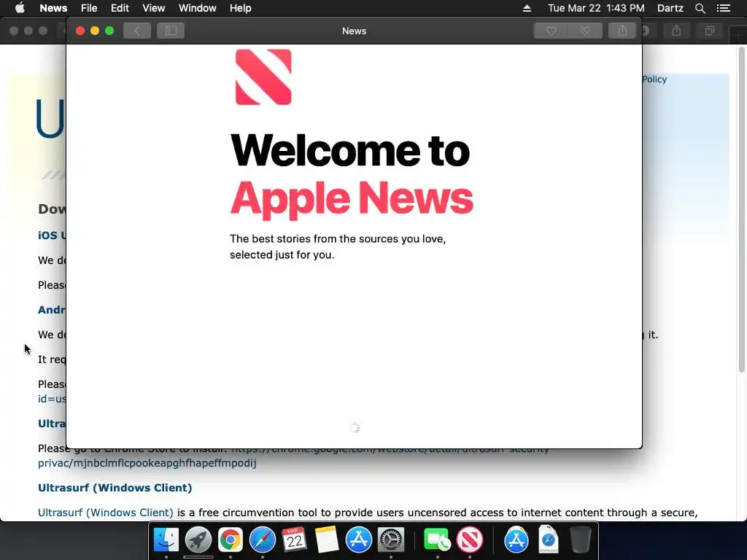Click the "Welcome to" headline
747x560 pixels.
(x=349, y=150)
